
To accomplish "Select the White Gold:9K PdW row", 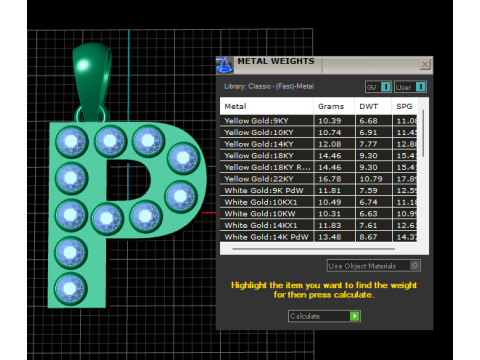I will tap(318, 191).
